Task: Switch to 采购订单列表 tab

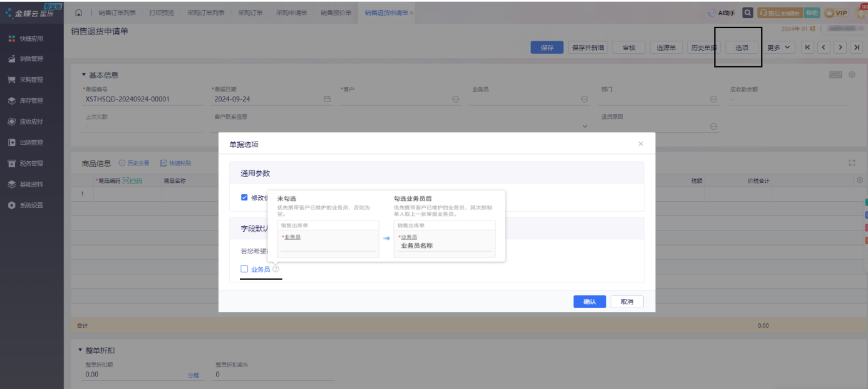Action: click(x=206, y=13)
